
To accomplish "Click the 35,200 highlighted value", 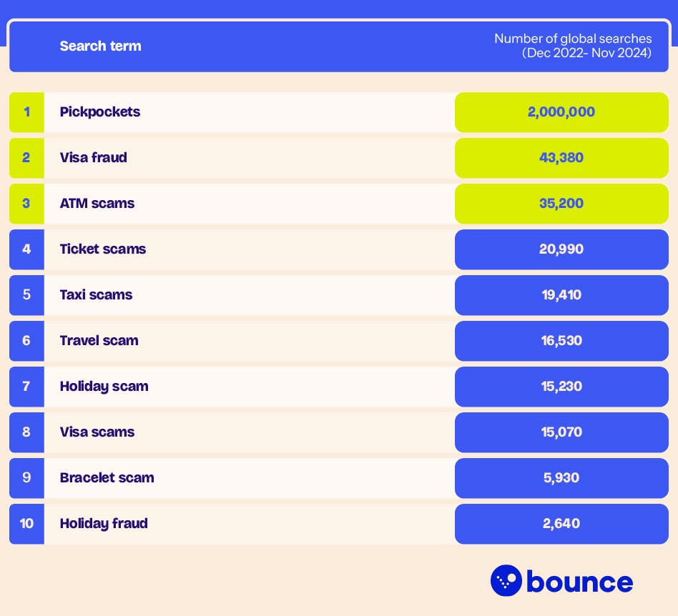I will [561, 203].
